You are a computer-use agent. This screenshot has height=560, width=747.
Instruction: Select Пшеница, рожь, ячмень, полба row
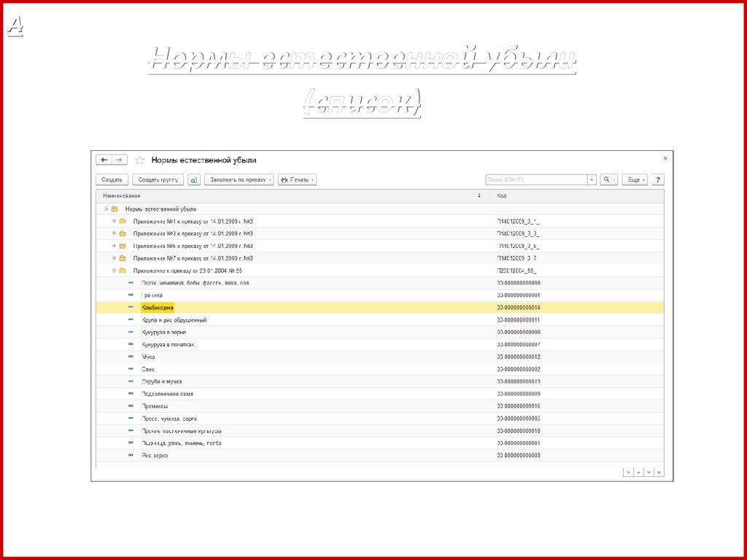click(x=379, y=443)
